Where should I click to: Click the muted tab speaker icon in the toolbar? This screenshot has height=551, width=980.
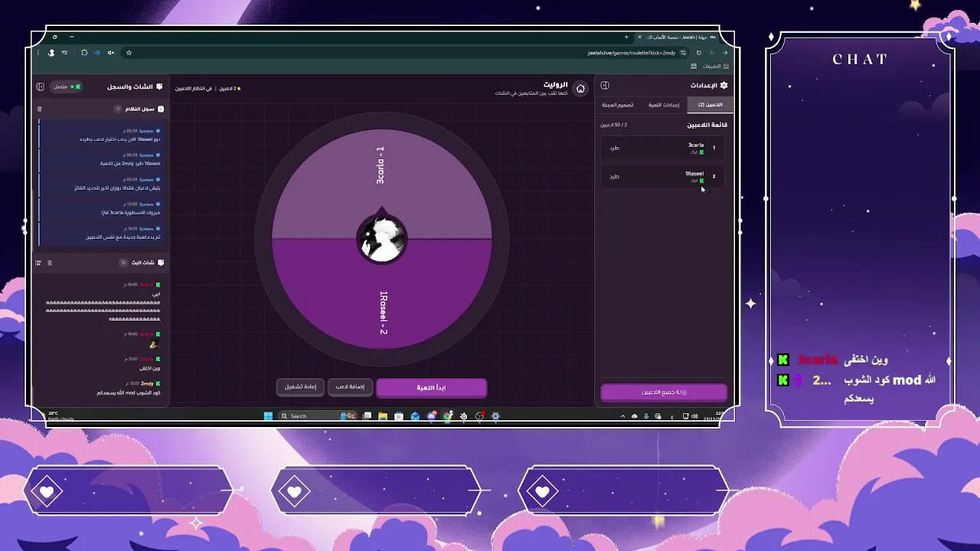pos(111,53)
